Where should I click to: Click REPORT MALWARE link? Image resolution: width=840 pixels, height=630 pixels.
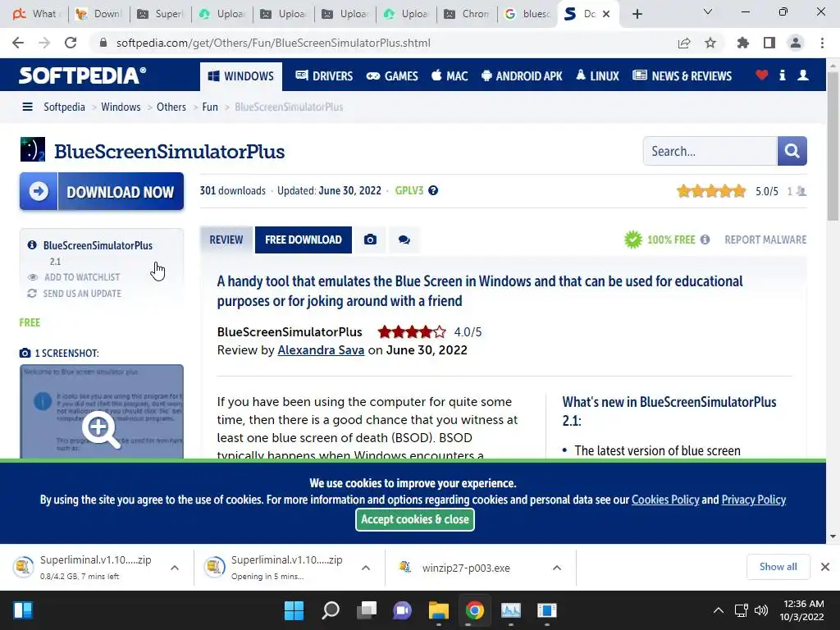tap(765, 240)
